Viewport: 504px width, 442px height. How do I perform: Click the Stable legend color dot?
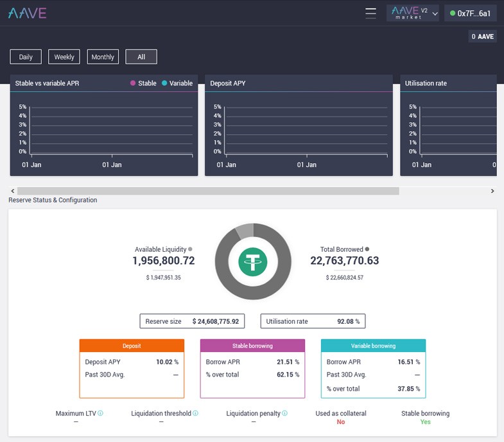point(133,83)
